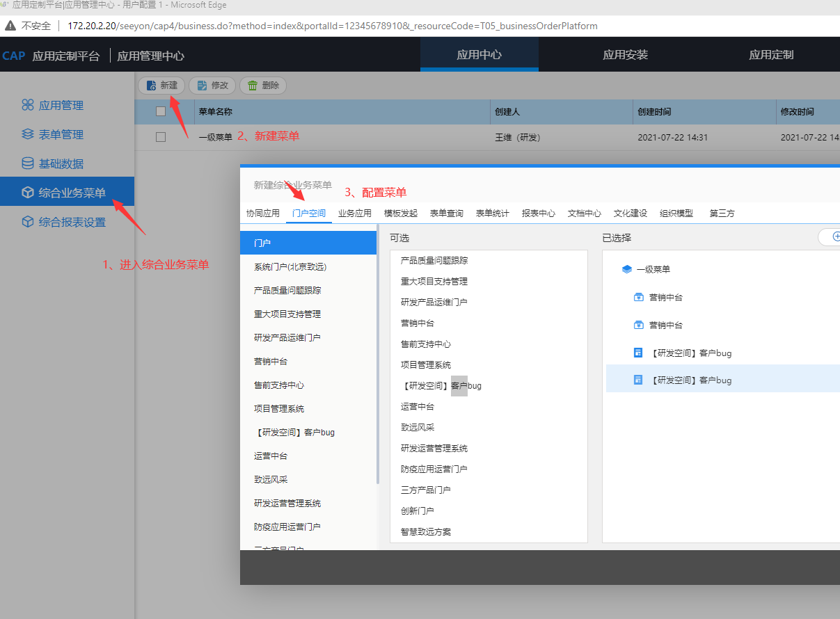Toggle the select-all checkbox in table header
The height and width of the screenshot is (619, 840).
click(x=161, y=111)
